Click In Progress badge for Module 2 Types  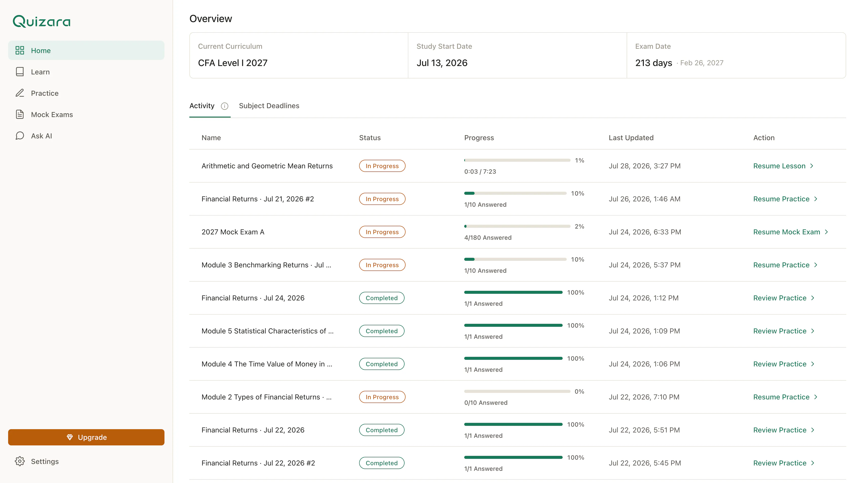tap(382, 397)
